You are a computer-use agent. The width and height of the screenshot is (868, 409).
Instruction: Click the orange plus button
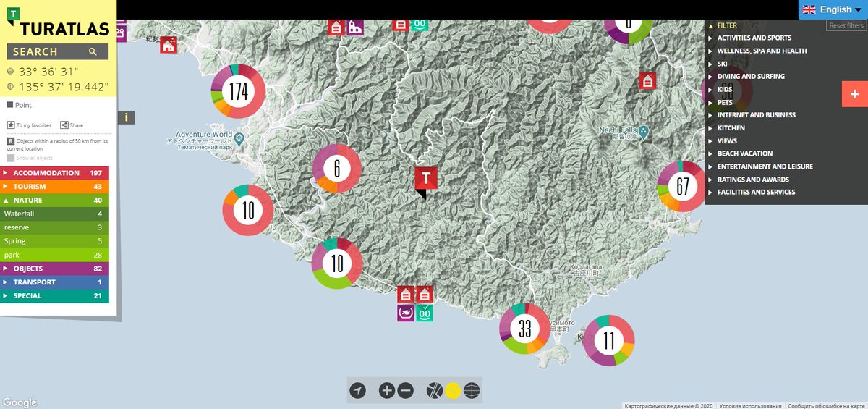pos(855,94)
